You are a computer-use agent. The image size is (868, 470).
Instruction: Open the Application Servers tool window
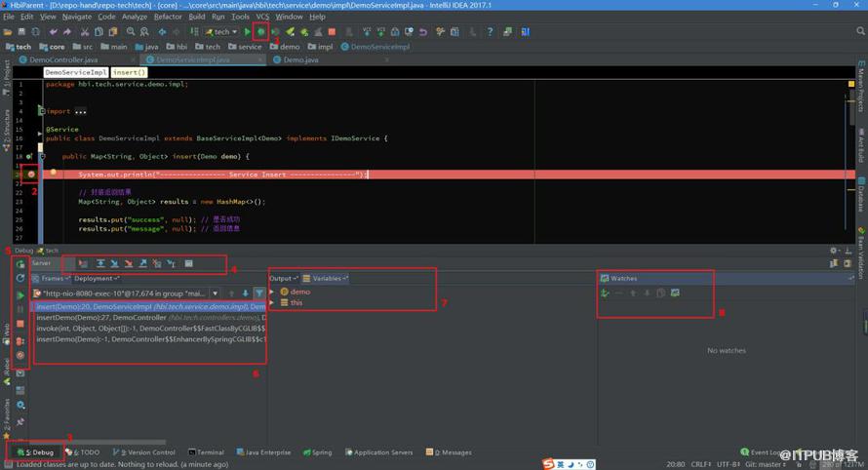pyautogui.click(x=378, y=452)
